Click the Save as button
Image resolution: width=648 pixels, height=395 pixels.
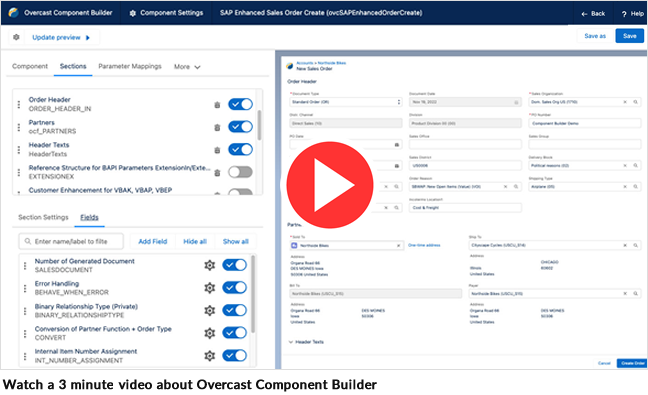pos(595,36)
